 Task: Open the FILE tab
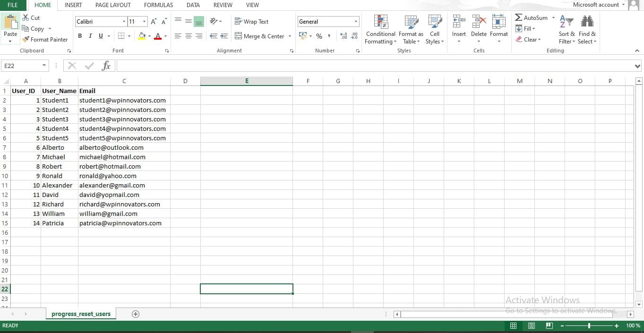coord(13,5)
